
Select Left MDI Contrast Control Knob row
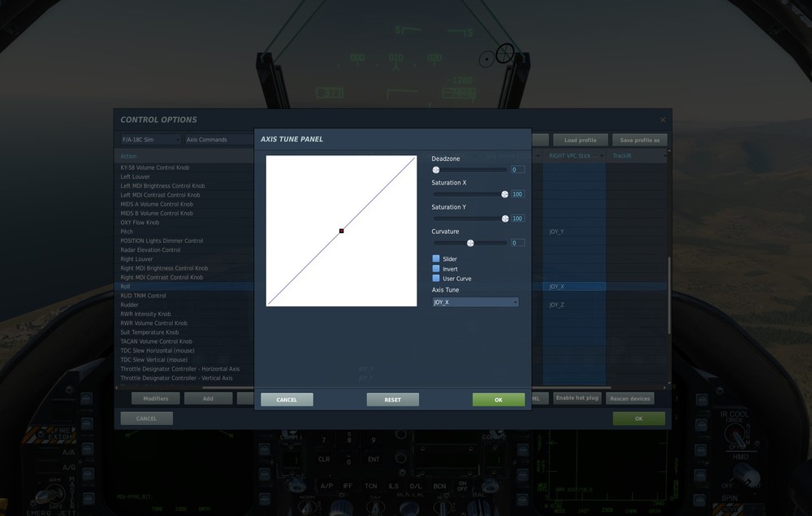point(184,195)
